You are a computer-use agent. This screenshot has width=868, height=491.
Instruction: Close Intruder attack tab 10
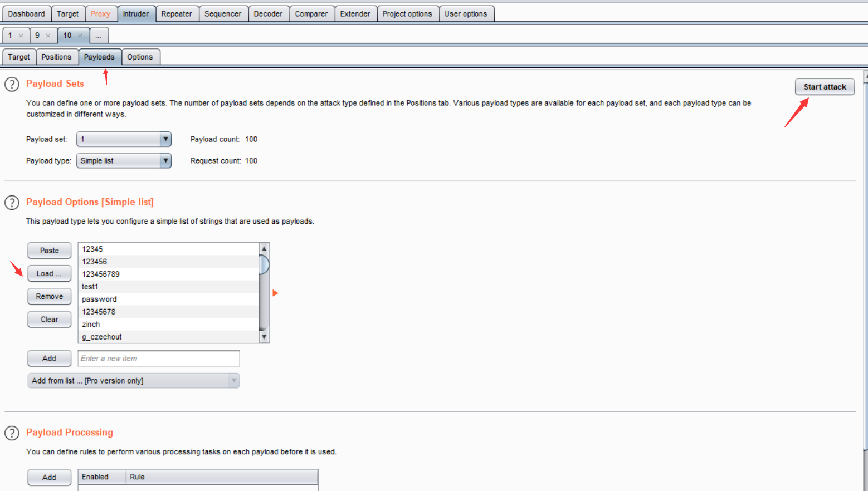coord(80,36)
